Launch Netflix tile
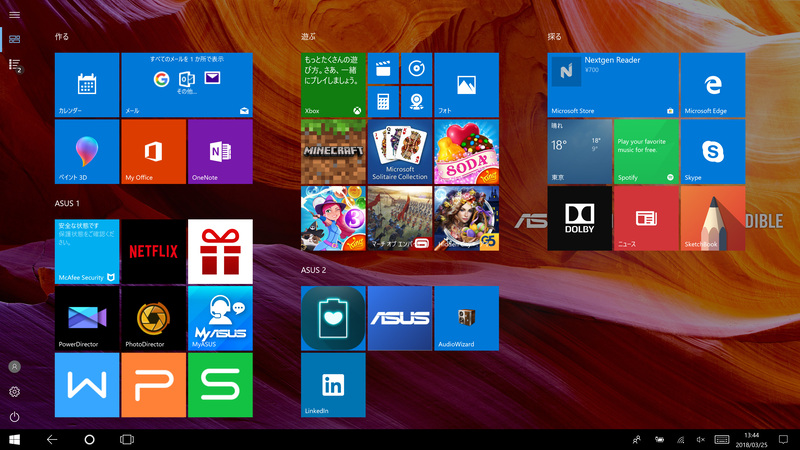800x450 pixels. point(154,252)
